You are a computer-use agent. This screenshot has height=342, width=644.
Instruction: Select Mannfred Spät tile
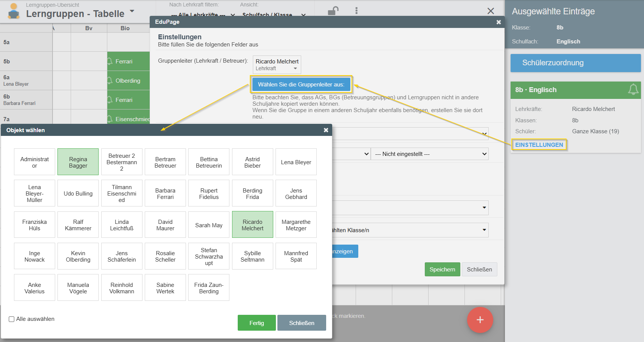(x=296, y=256)
